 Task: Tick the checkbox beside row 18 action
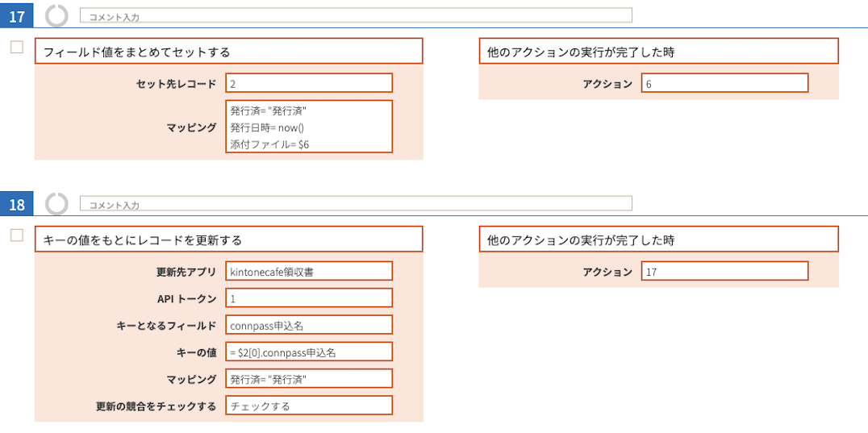(x=17, y=235)
